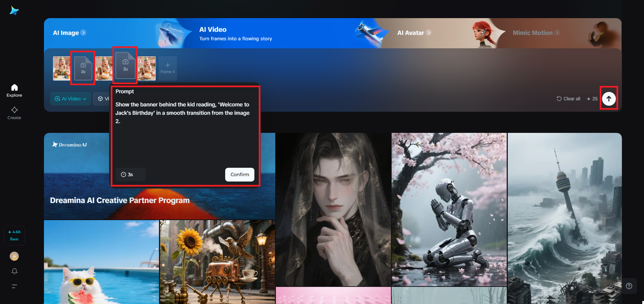644x304 pixels.
Task: Open the white cat with sunglasses image
Action: (x=101, y=262)
